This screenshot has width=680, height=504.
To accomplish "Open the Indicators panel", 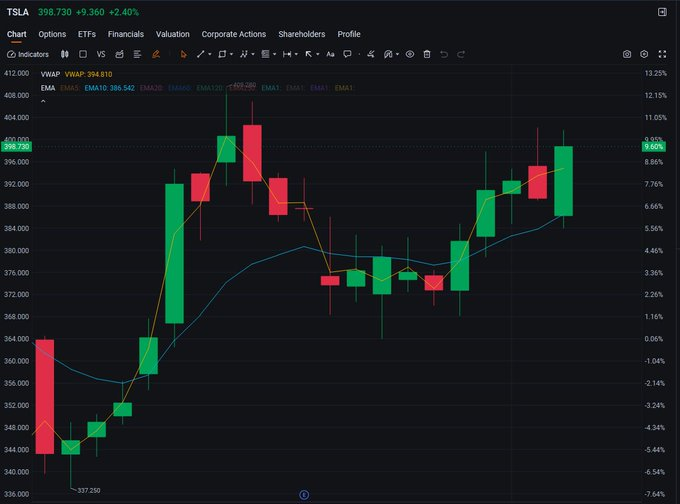I will [28, 54].
